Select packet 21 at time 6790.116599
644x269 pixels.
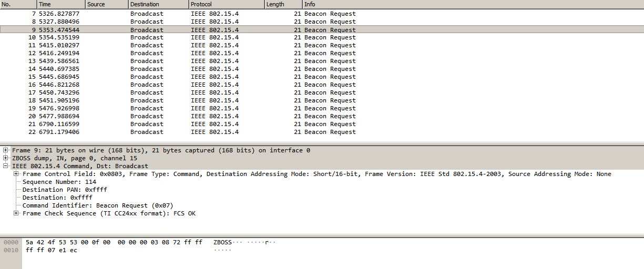322,124
